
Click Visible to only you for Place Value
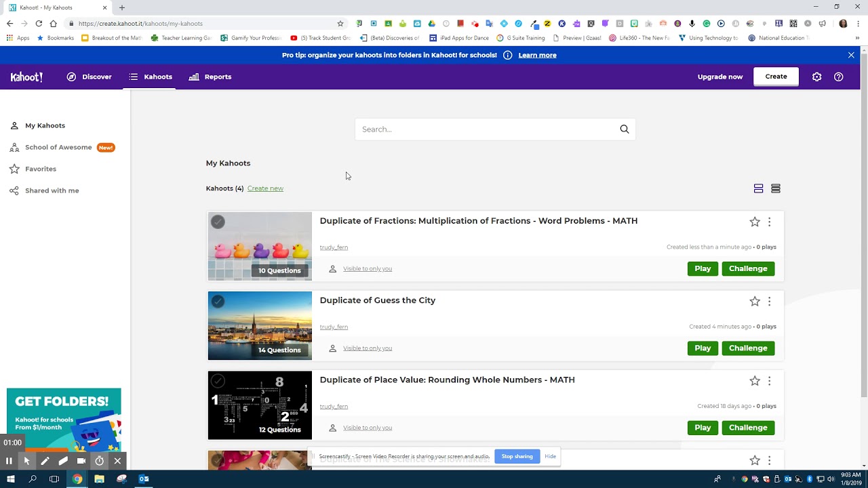coord(368,428)
